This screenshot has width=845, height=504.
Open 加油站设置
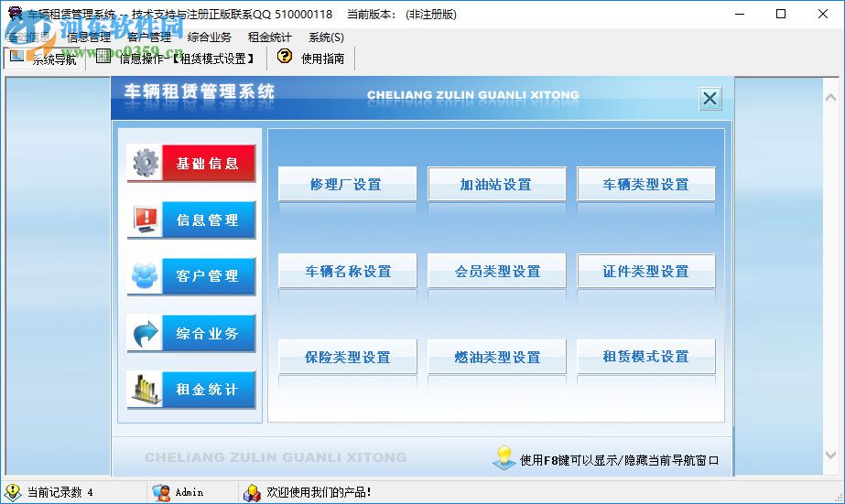497,184
